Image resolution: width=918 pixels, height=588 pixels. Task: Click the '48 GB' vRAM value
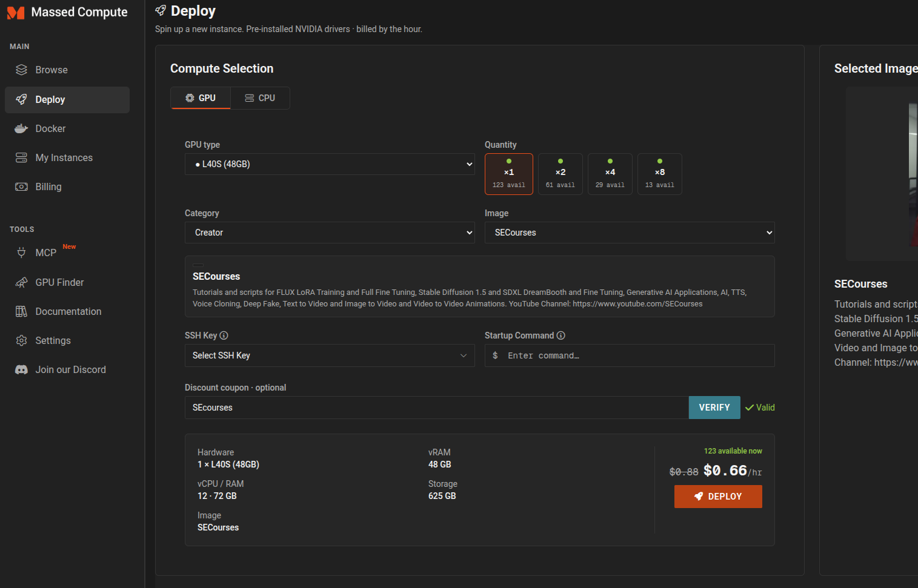[x=440, y=464]
